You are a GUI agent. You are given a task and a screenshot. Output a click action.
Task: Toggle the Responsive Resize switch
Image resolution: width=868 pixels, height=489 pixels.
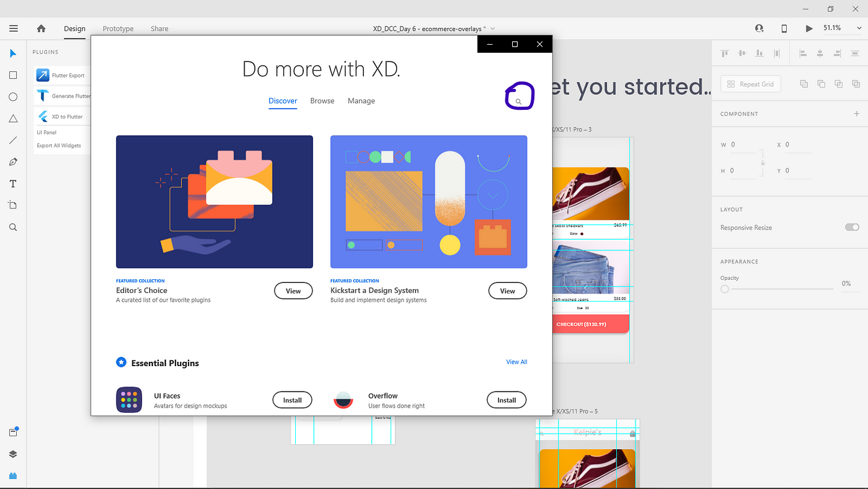[852, 227]
